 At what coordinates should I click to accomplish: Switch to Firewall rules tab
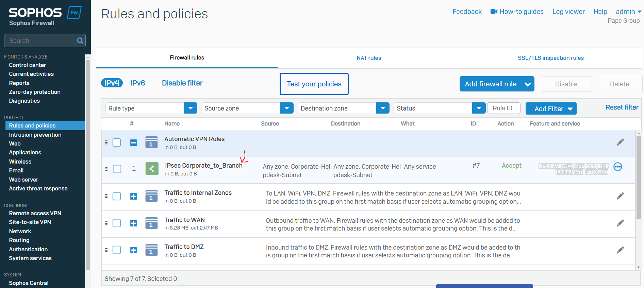coord(187,58)
